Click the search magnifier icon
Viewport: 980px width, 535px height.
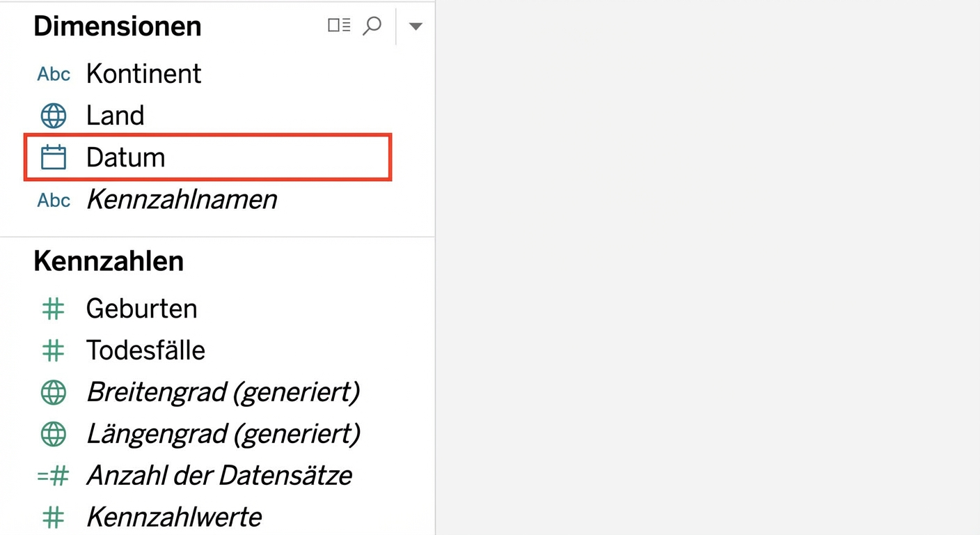tap(372, 26)
